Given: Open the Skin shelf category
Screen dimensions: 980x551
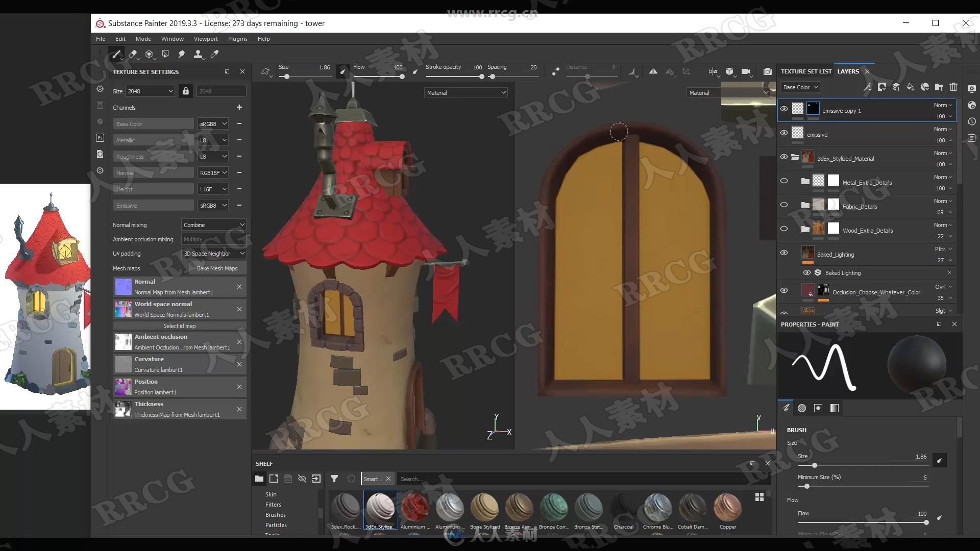Looking at the screenshot, I should [x=271, y=494].
